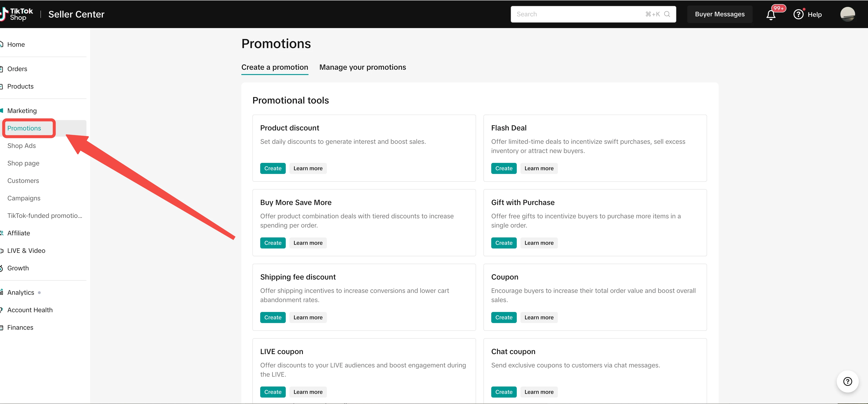Image resolution: width=868 pixels, height=404 pixels.
Task: Click the notification bell icon
Action: pyautogui.click(x=771, y=15)
